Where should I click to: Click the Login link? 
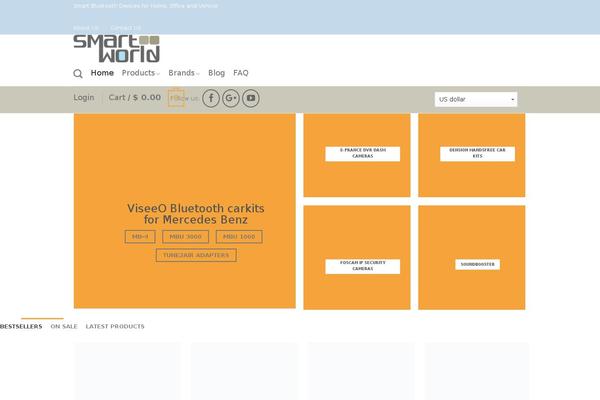[x=84, y=98]
